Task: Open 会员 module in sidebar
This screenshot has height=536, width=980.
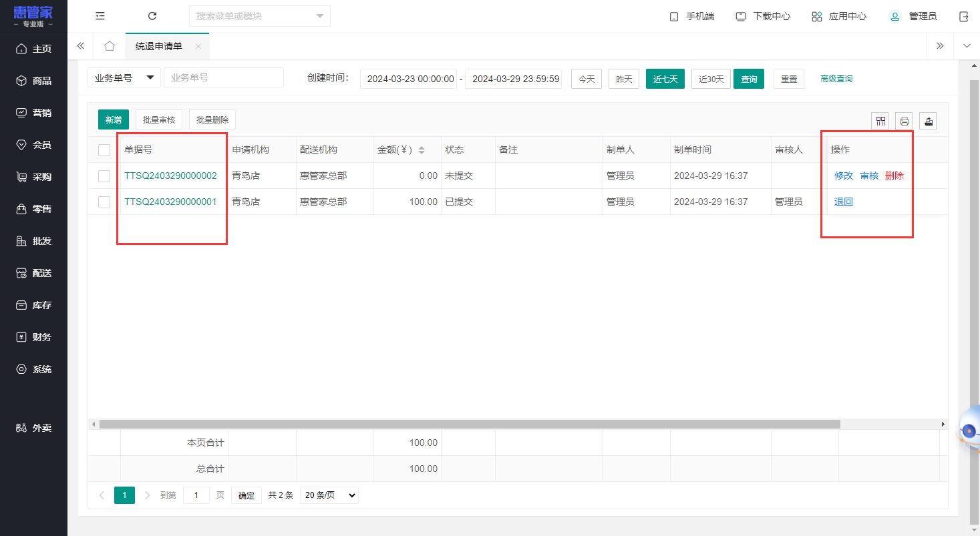Action: pos(33,145)
